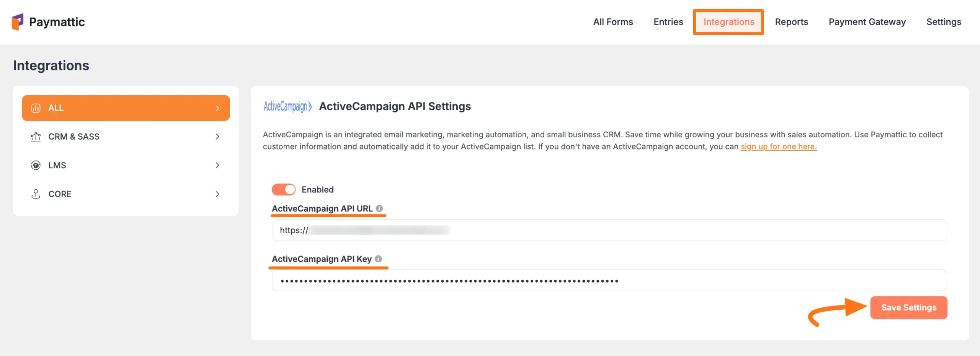Go to the Payment Gateway tab
The image size is (980, 356).
tap(867, 22)
